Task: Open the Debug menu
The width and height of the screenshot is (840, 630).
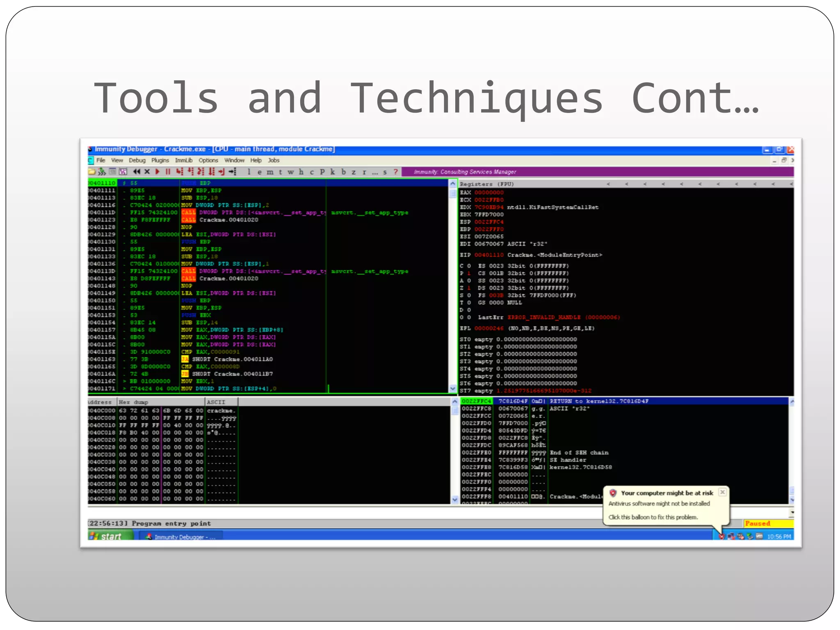Action: coord(137,160)
